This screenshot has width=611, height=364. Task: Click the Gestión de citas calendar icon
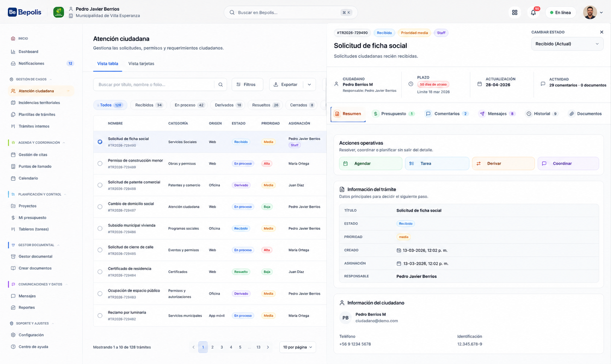point(13,155)
